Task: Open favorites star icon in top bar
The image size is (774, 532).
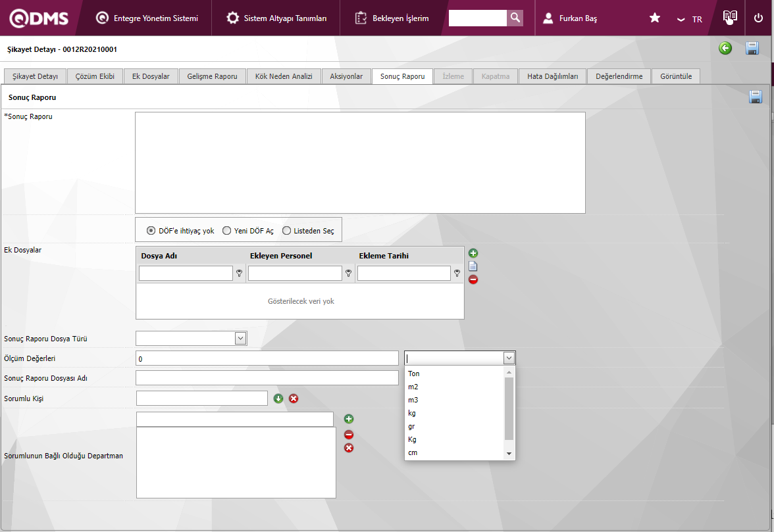Action: coord(655,18)
